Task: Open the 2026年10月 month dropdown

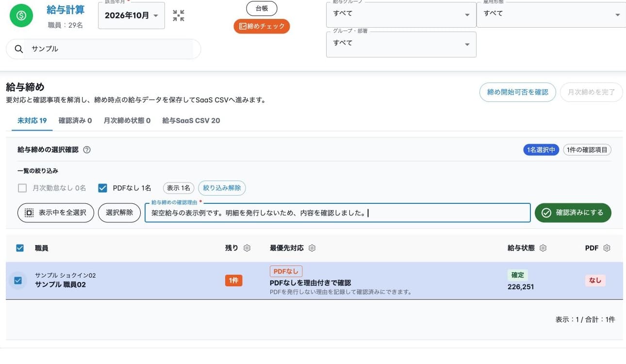Action: point(132,16)
